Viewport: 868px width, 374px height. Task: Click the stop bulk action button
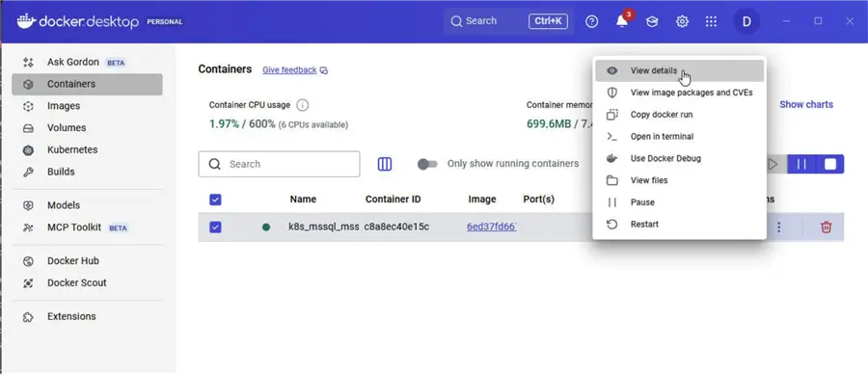click(830, 164)
